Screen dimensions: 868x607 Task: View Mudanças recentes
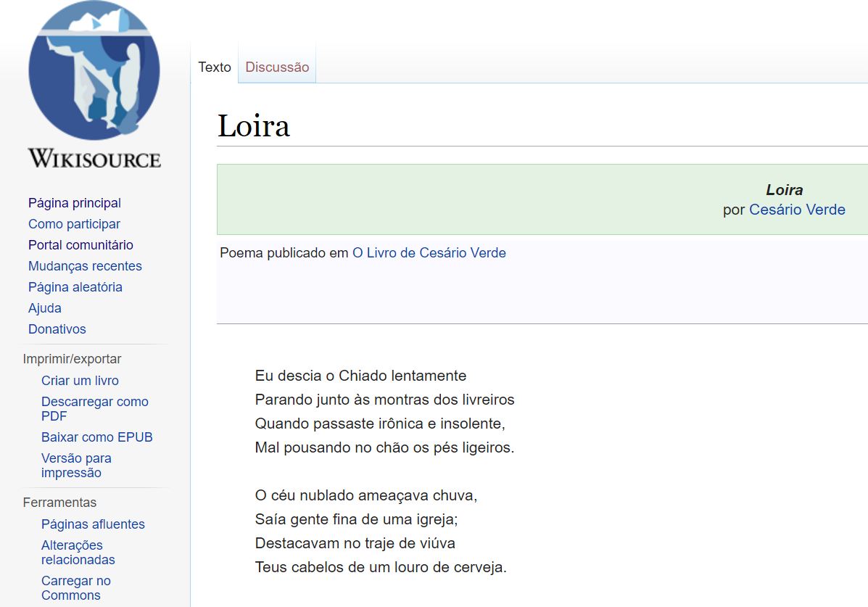tap(86, 266)
